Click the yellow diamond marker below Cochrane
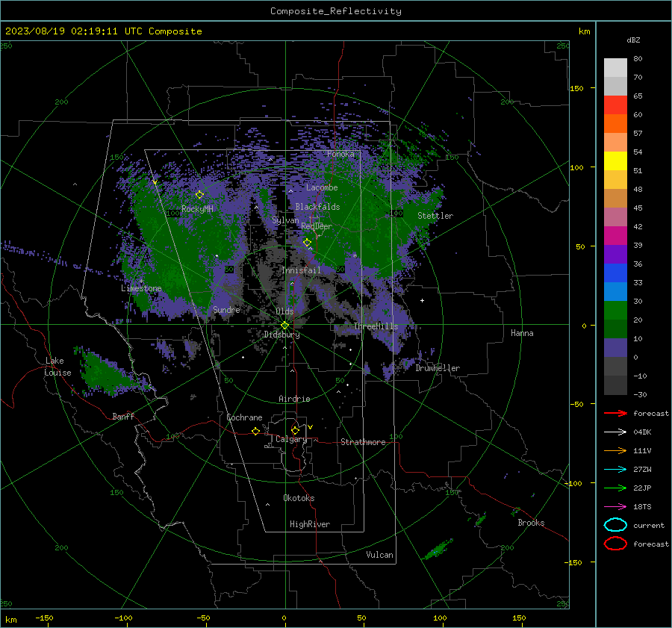Screen dimensions: 672x628 coord(256,431)
